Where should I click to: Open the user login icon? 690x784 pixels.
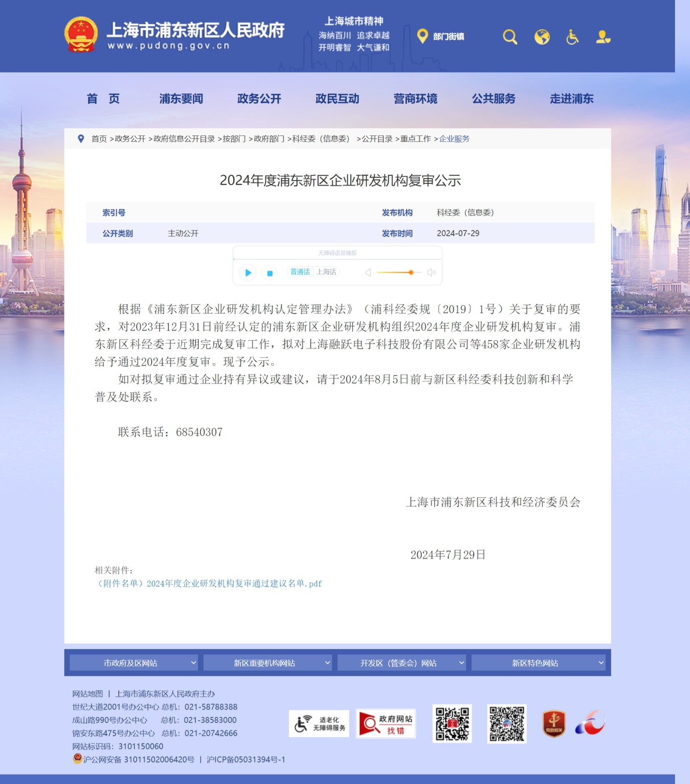[602, 37]
